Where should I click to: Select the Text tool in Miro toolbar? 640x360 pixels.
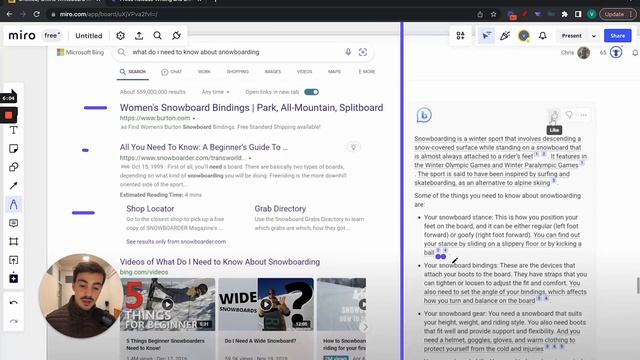coord(13,130)
